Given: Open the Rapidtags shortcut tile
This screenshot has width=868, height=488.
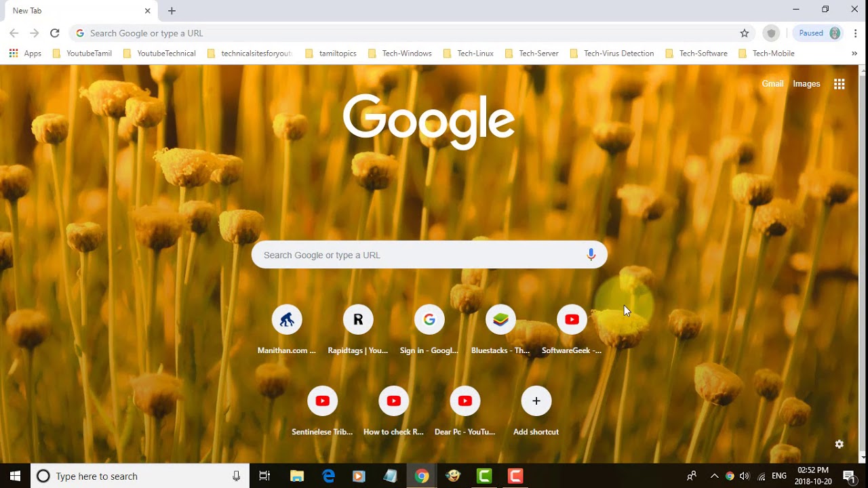Looking at the screenshot, I should click(x=358, y=330).
